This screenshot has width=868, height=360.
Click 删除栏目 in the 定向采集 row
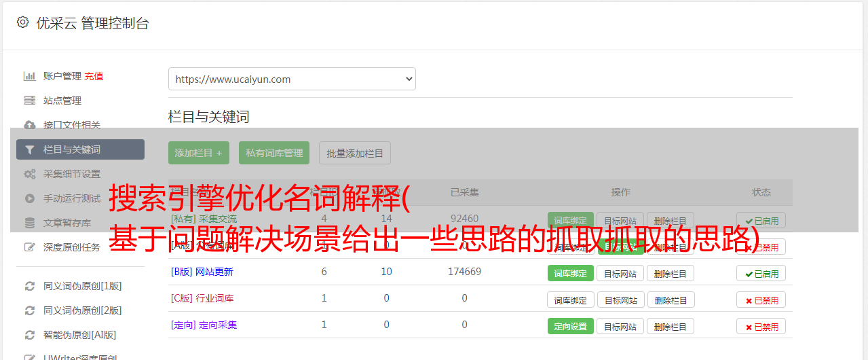coord(671,326)
